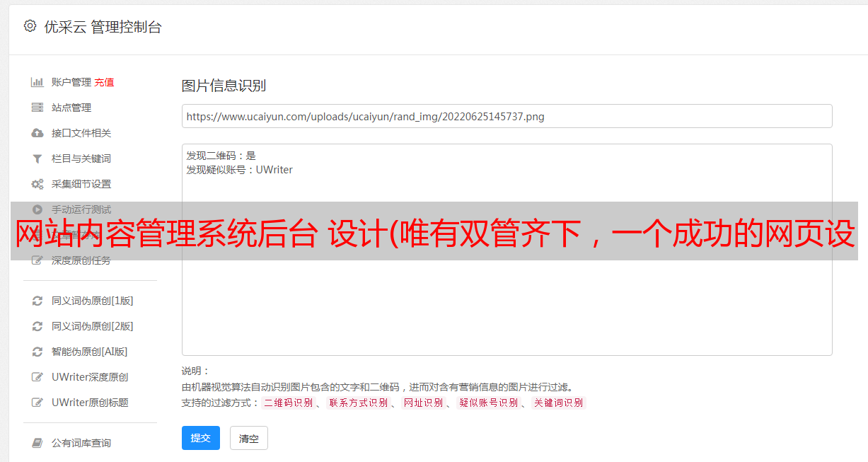Open UWriter原创标题 menu item
Viewport: 868px width, 462px height.
(x=90, y=403)
